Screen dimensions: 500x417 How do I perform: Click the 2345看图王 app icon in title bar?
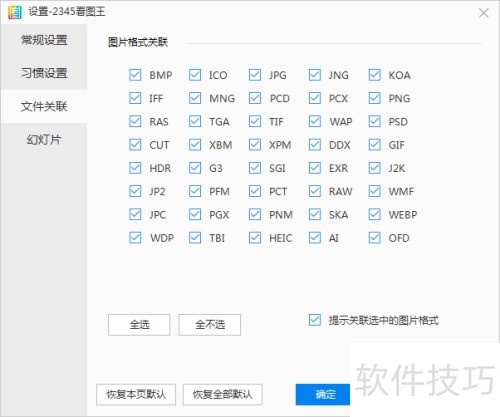(14, 12)
